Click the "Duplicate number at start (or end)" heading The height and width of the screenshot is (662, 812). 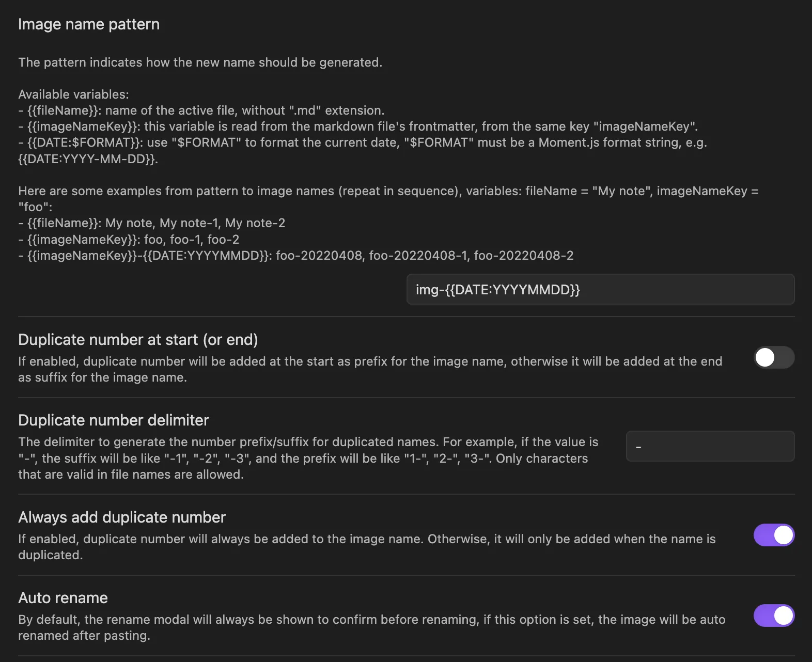[x=138, y=340]
